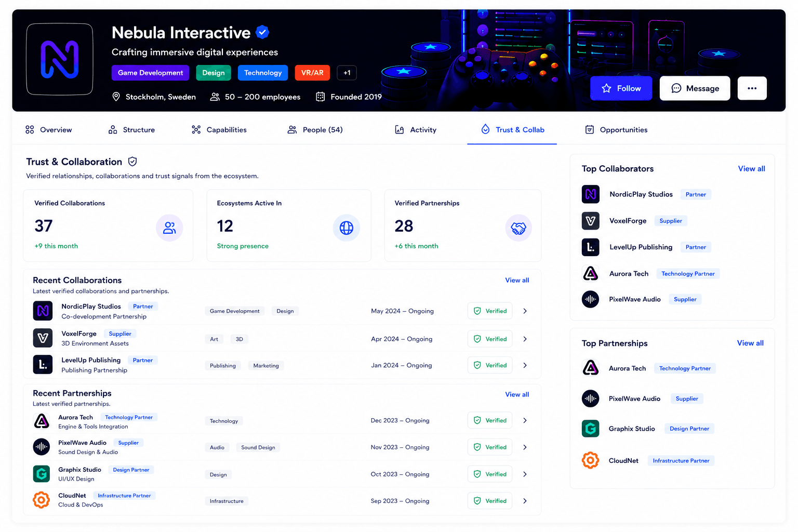The width and height of the screenshot is (798, 532).
Task: View all Recent Partnerships
Action: pyautogui.click(x=517, y=394)
